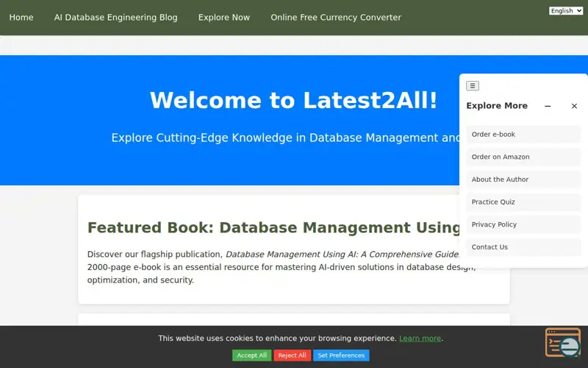Open Set Preferences for cookies

point(341,355)
